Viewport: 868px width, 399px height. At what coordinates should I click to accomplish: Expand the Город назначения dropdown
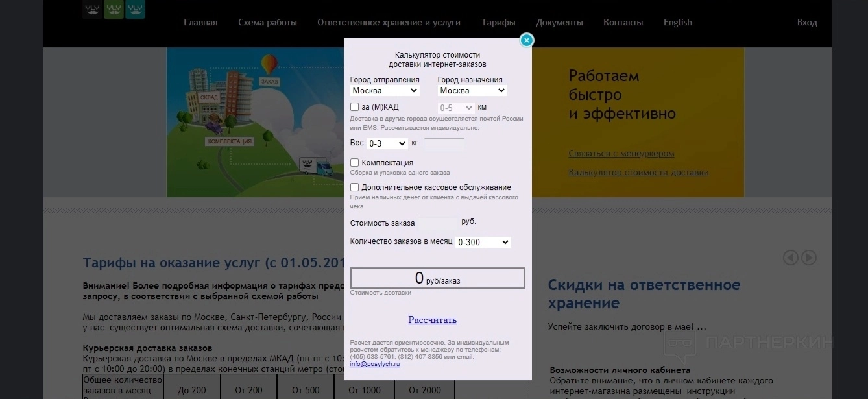472,91
